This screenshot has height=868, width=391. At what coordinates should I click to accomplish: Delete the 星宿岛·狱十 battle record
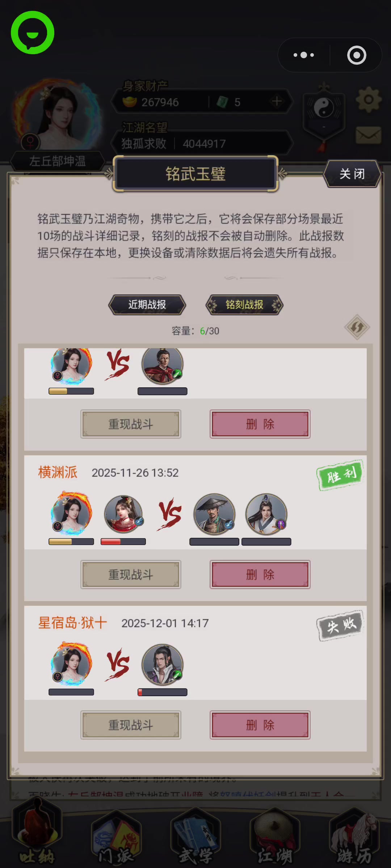pyautogui.click(x=260, y=725)
